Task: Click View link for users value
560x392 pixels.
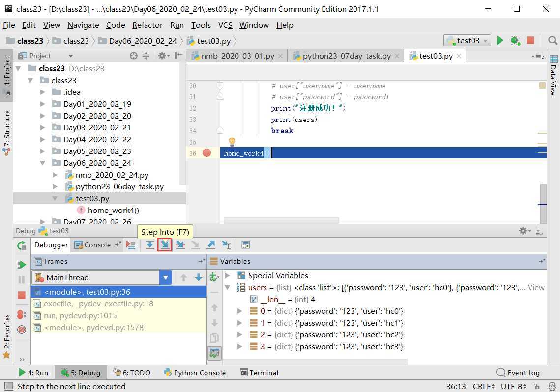Action: [x=536, y=287]
